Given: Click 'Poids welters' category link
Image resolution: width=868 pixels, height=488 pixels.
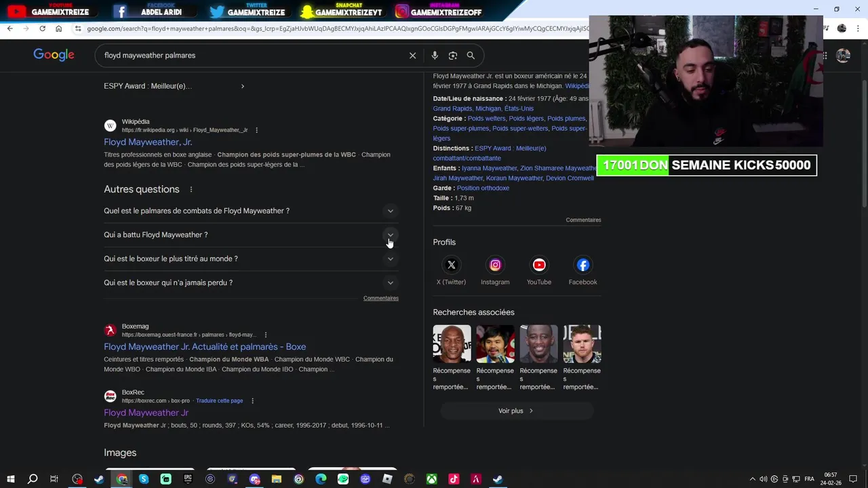Looking at the screenshot, I should 486,119.
